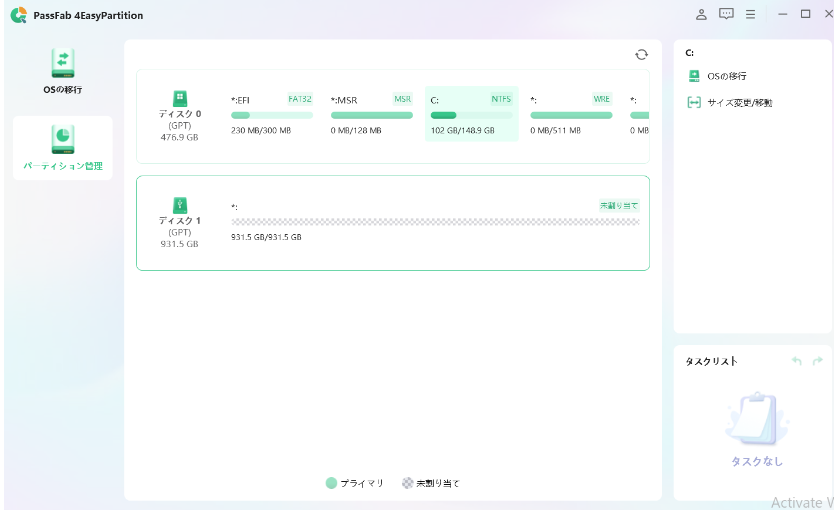Image resolution: width=834 pixels, height=510 pixels.
Task: Select the パーティション管理 sidebar tab
Action: pos(63,148)
